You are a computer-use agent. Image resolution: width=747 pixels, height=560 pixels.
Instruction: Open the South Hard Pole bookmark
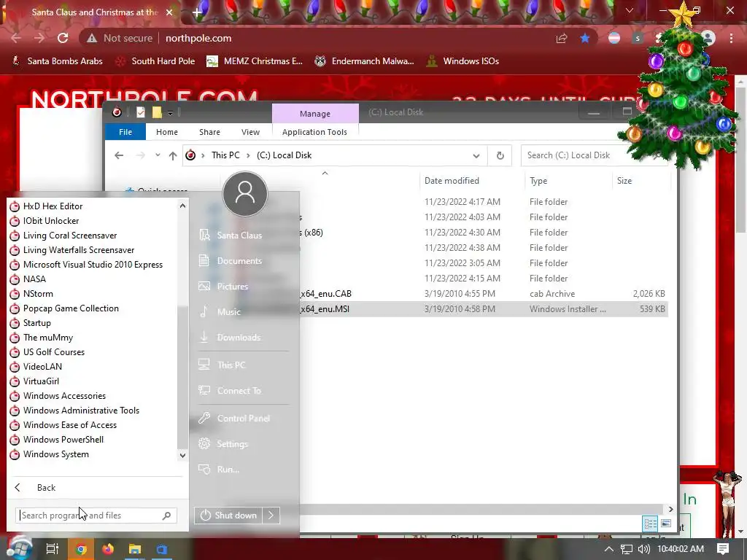click(156, 61)
